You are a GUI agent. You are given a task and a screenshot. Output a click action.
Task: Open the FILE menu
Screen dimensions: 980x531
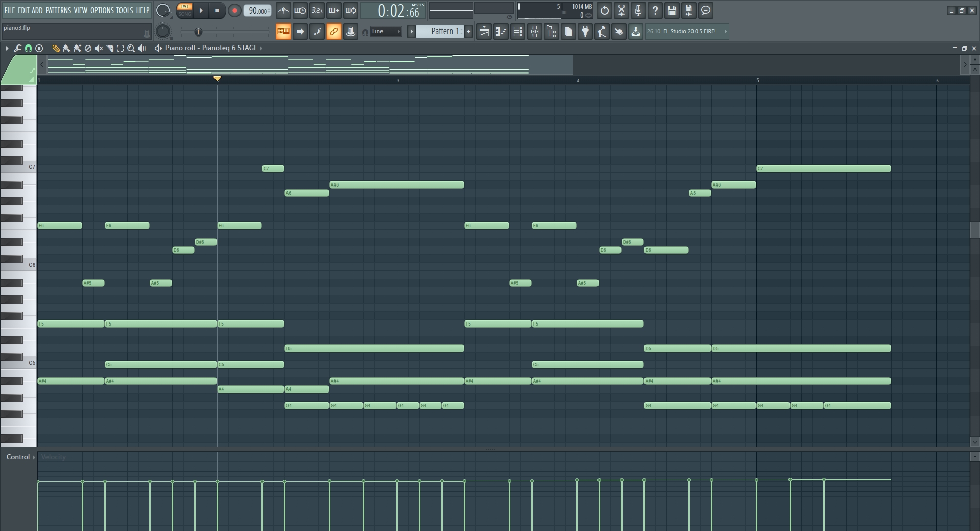(x=9, y=10)
